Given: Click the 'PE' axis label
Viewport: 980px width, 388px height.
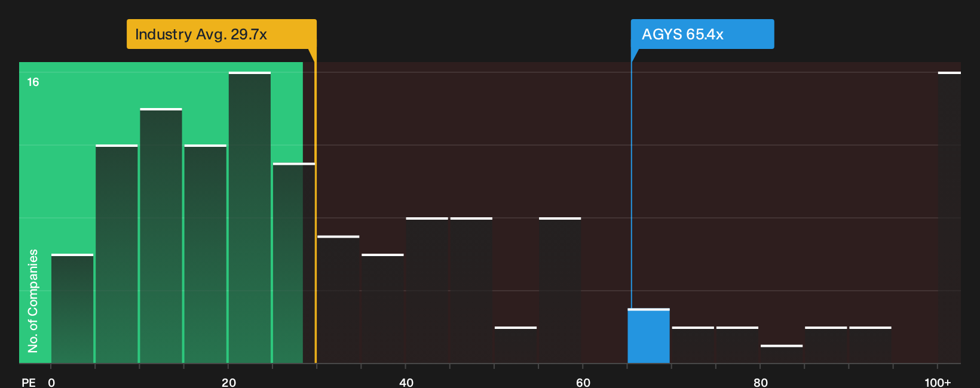Looking at the screenshot, I should pos(29,383).
